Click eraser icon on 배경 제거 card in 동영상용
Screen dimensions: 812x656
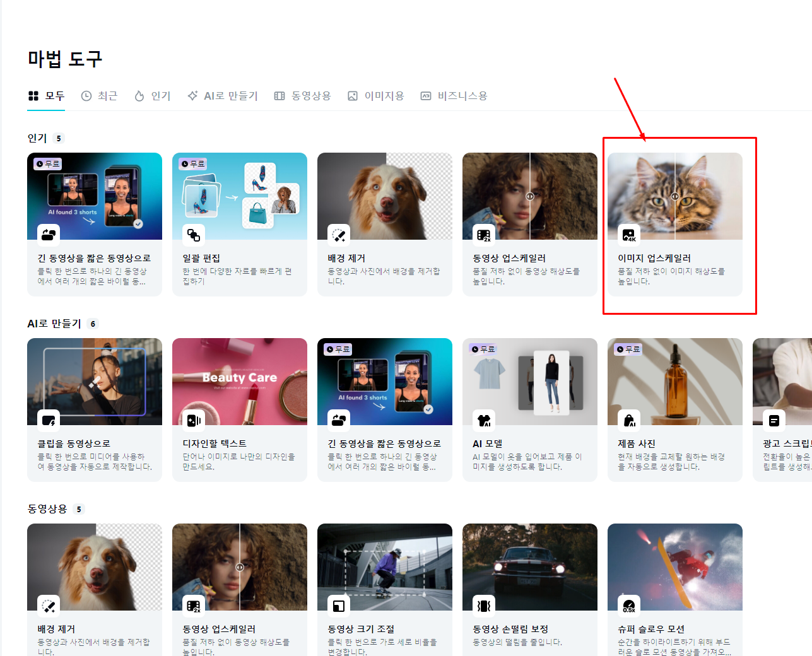[49, 606]
